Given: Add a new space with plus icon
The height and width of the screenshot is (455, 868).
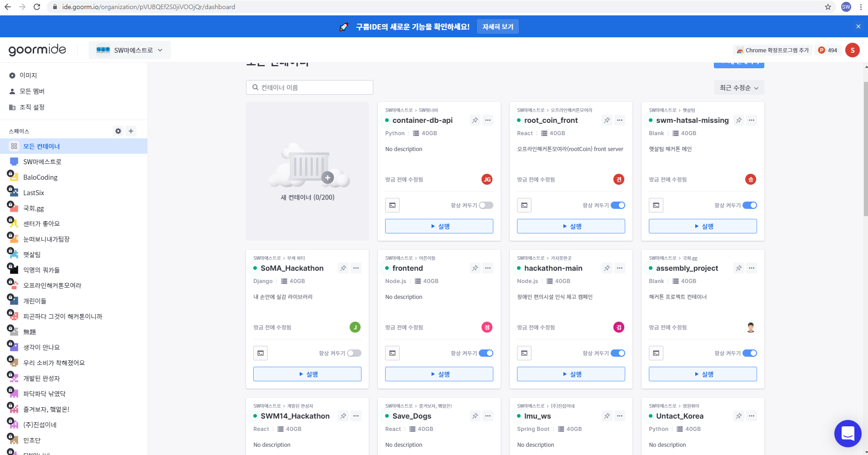Looking at the screenshot, I should click(x=131, y=131).
